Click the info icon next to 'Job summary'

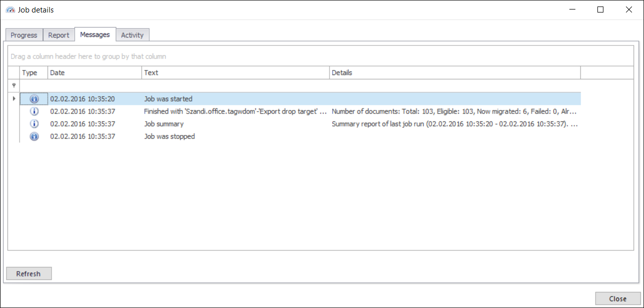click(x=34, y=123)
